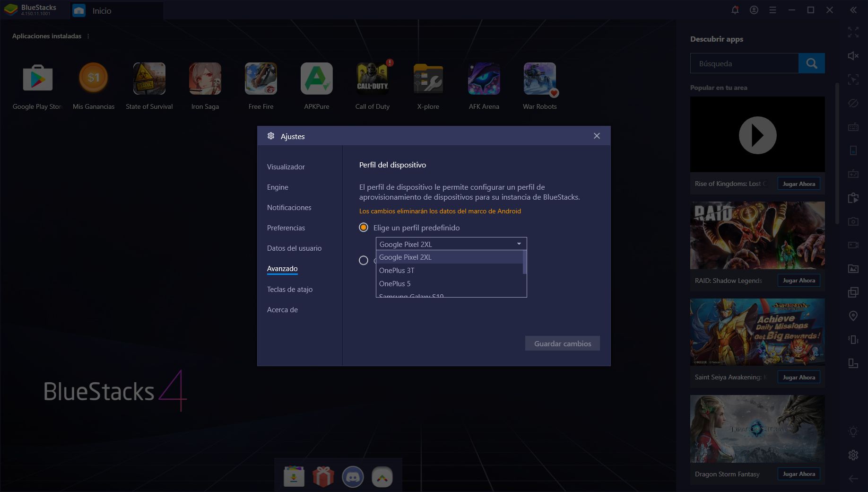Screen dimensions: 868x492
Task: Open Notificaciones settings section
Action: tap(289, 208)
